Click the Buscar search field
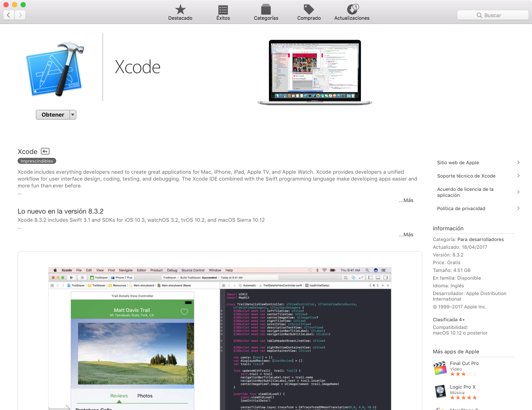Image resolution: width=532 pixels, height=410 pixels. (x=493, y=15)
